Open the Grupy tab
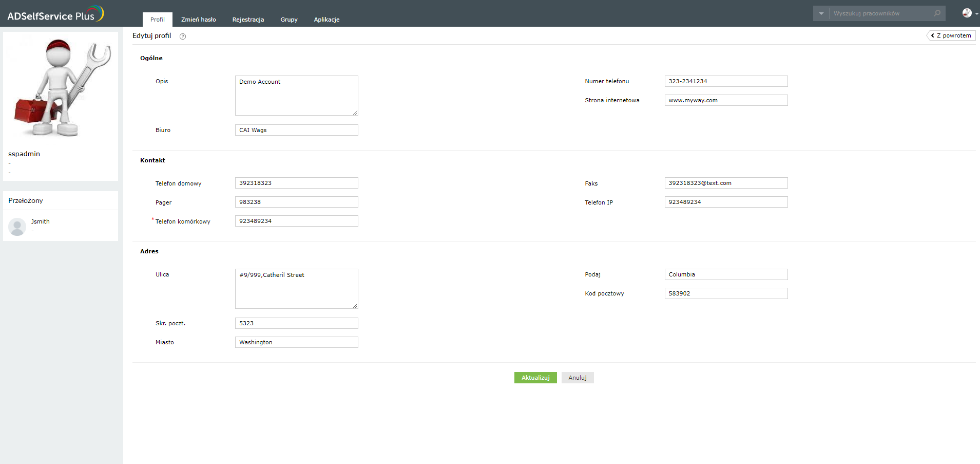Image resolution: width=980 pixels, height=464 pixels. [x=289, y=20]
